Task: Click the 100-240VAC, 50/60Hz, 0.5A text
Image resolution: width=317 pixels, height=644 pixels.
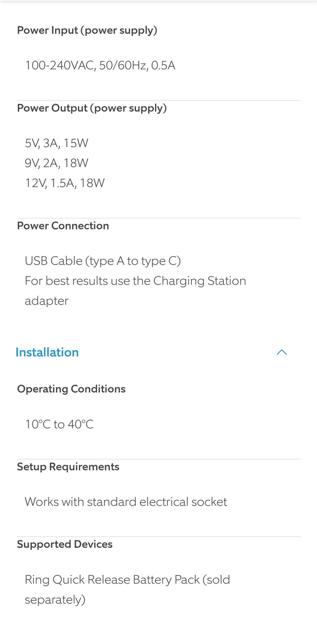Action: (100, 65)
